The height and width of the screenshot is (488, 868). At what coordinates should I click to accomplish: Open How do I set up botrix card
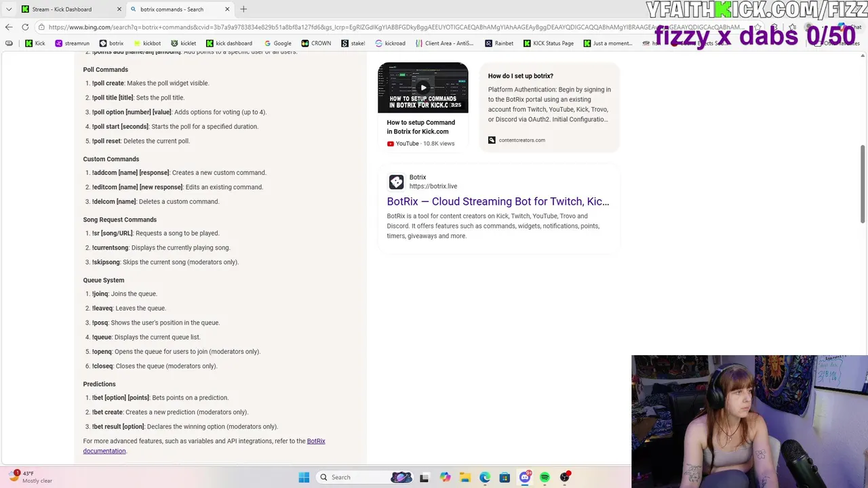549,106
